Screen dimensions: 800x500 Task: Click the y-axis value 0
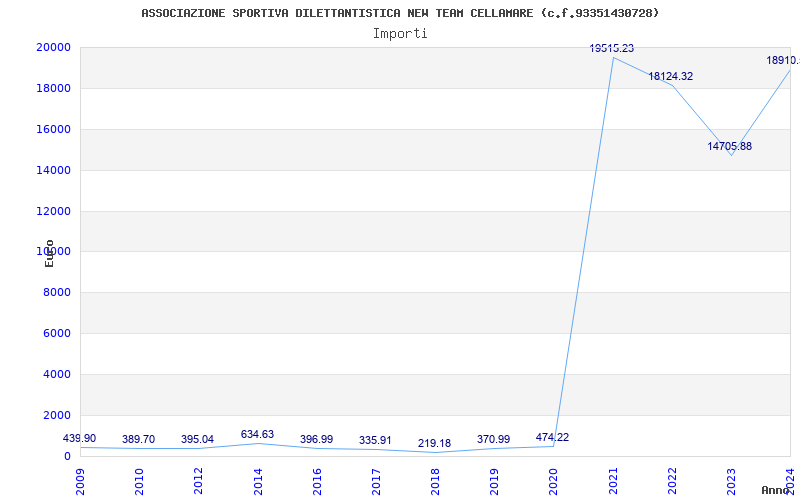tap(67, 456)
